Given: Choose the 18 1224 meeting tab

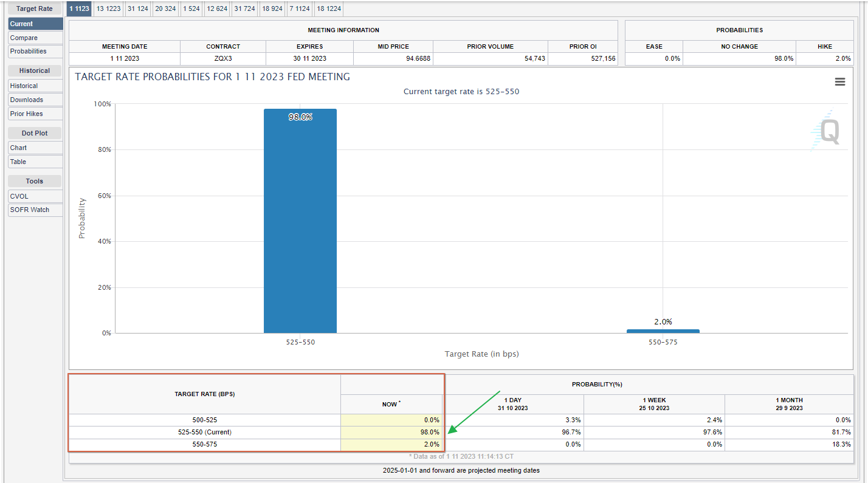Looking at the screenshot, I should (328, 9).
